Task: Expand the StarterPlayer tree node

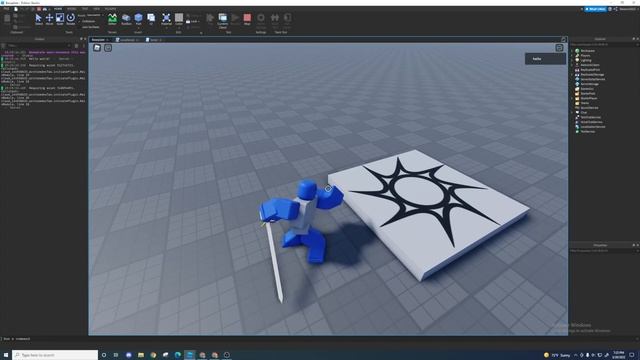Action: [572, 98]
